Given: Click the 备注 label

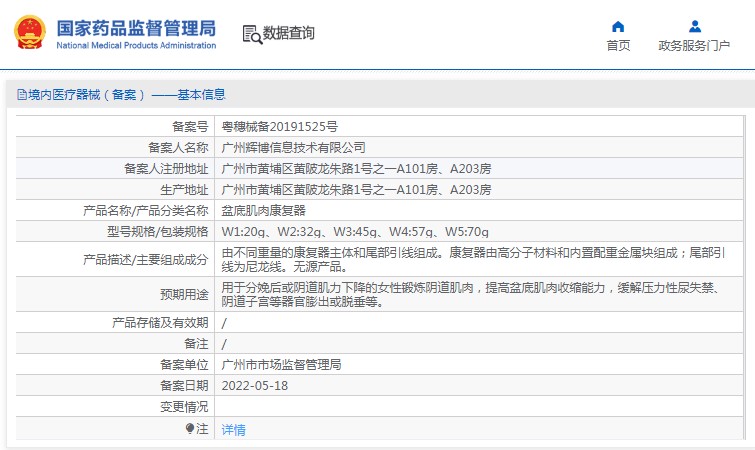Looking at the screenshot, I should pos(196,344).
